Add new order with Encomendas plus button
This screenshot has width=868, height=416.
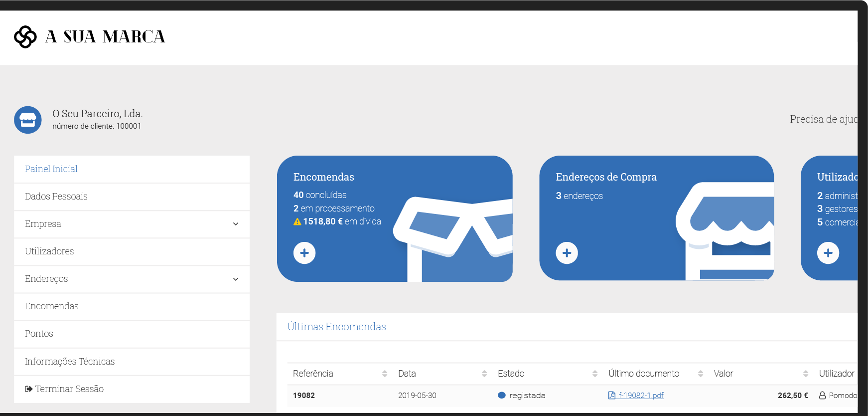(x=304, y=253)
